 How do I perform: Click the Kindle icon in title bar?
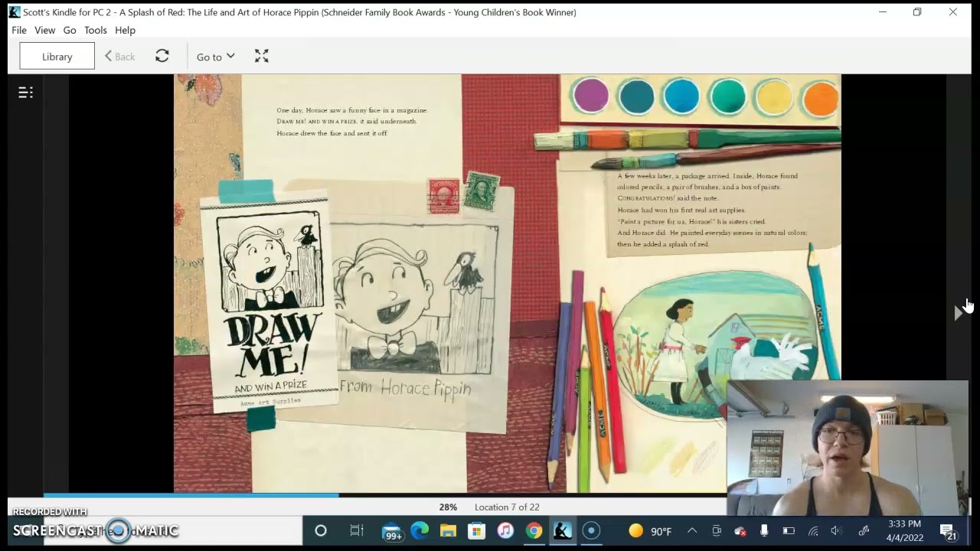click(x=15, y=12)
